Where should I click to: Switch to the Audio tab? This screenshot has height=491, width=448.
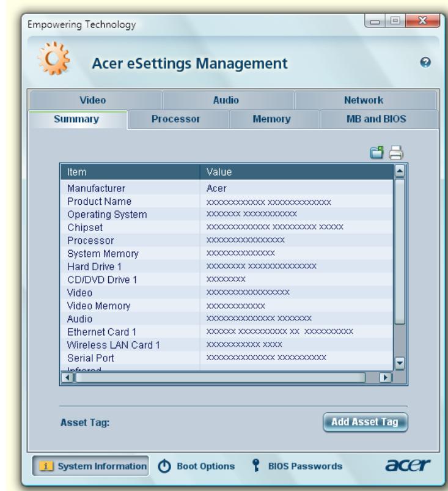pyautogui.click(x=228, y=100)
